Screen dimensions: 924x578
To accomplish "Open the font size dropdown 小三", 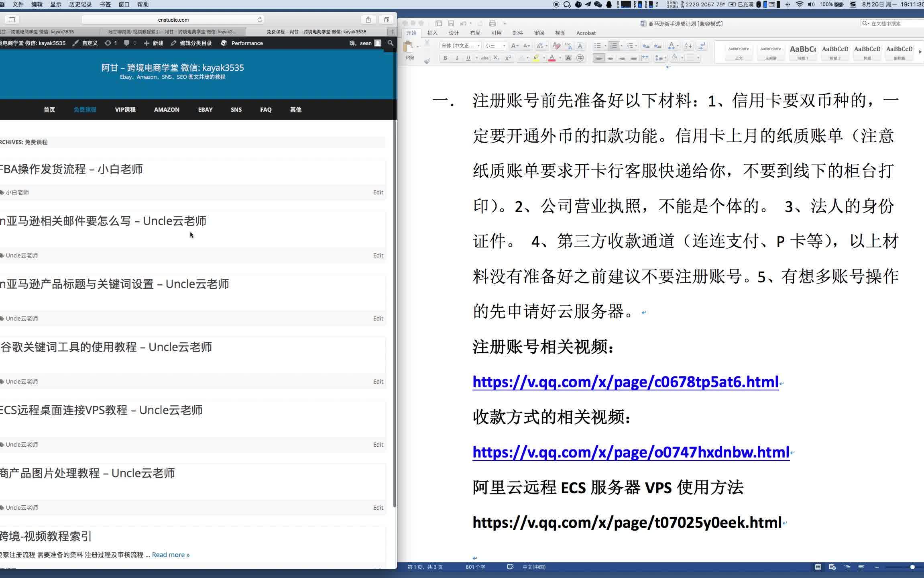I will click(x=495, y=46).
